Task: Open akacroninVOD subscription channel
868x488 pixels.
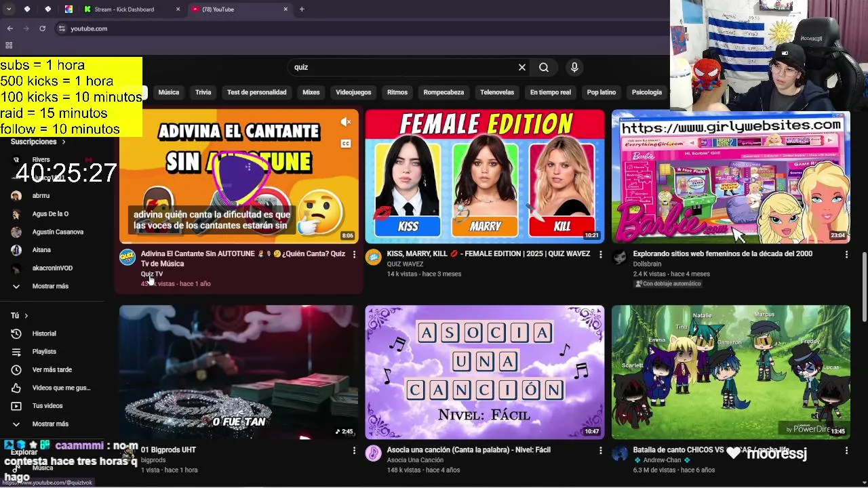Action: pos(52,268)
